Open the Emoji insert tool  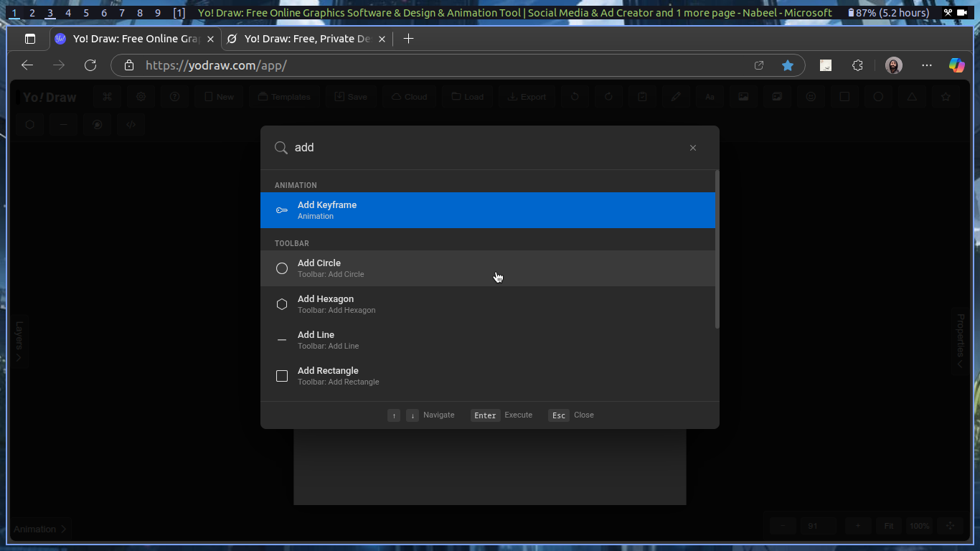(811, 96)
